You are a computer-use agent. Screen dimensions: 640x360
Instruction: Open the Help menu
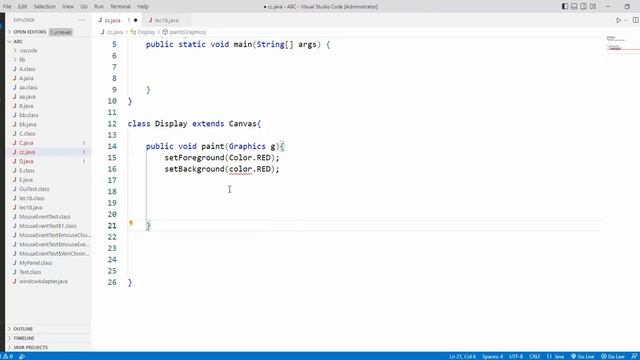pyautogui.click(x=142, y=7)
